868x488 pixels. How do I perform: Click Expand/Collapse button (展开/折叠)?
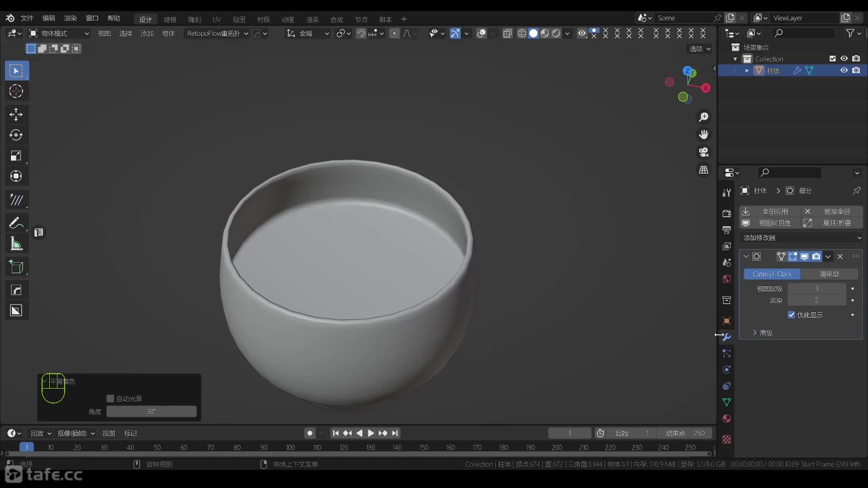click(x=832, y=223)
